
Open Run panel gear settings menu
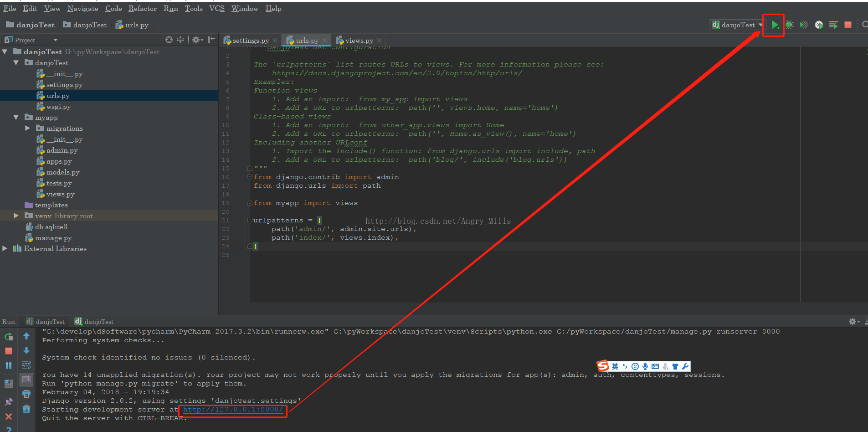[x=854, y=322]
